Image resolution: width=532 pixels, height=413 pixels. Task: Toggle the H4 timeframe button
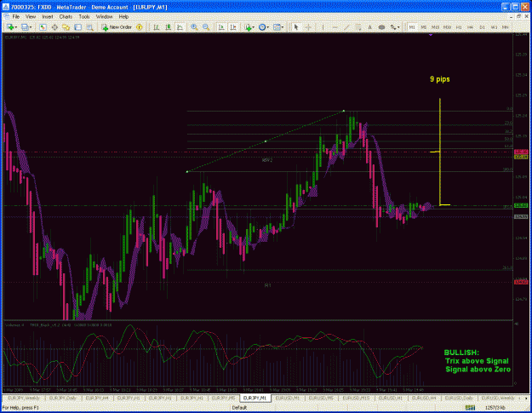pyautogui.click(x=470, y=27)
